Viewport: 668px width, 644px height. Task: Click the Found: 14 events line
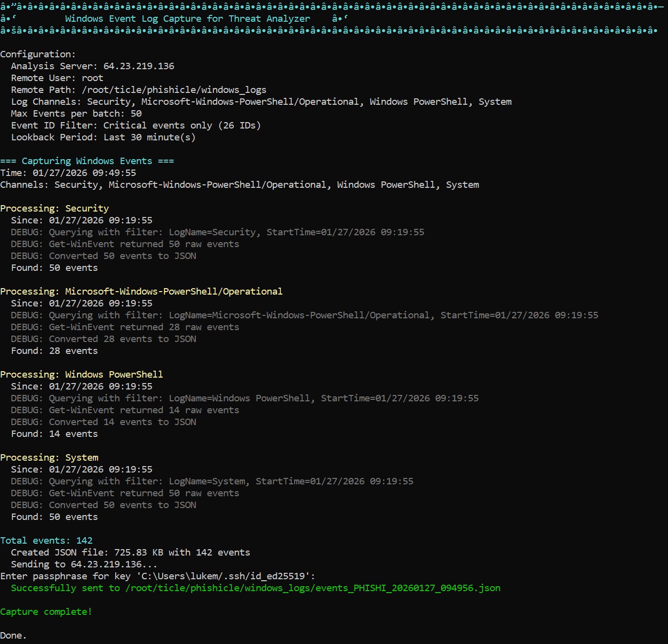54,434
